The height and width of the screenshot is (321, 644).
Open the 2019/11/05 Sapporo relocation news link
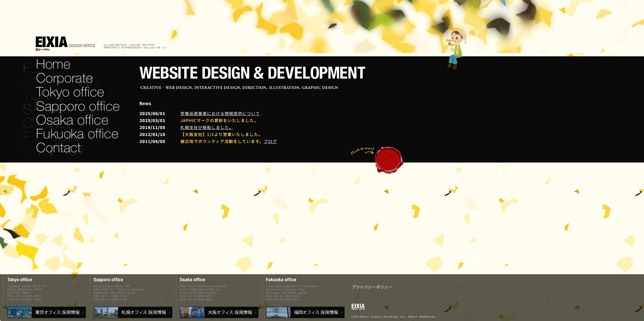pos(206,128)
